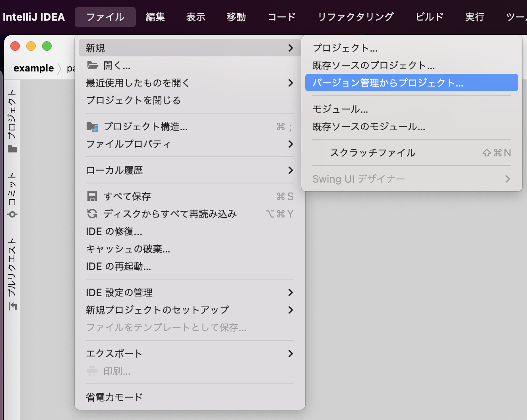
Task: Click the greyed printer icon beside 印刷
Action: pos(92,371)
